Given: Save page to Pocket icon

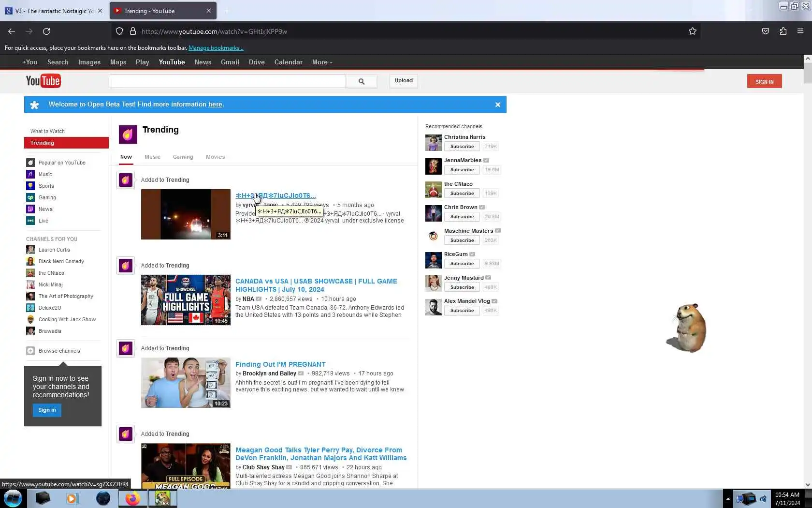Looking at the screenshot, I should click(766, 31).
